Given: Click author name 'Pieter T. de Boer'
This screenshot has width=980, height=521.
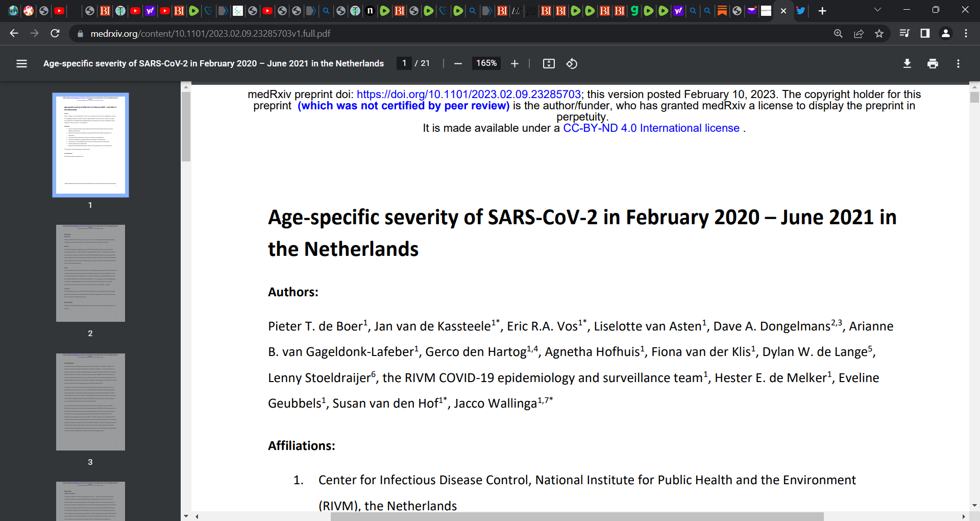Looking at the screenshot, I should coord(315,326).
